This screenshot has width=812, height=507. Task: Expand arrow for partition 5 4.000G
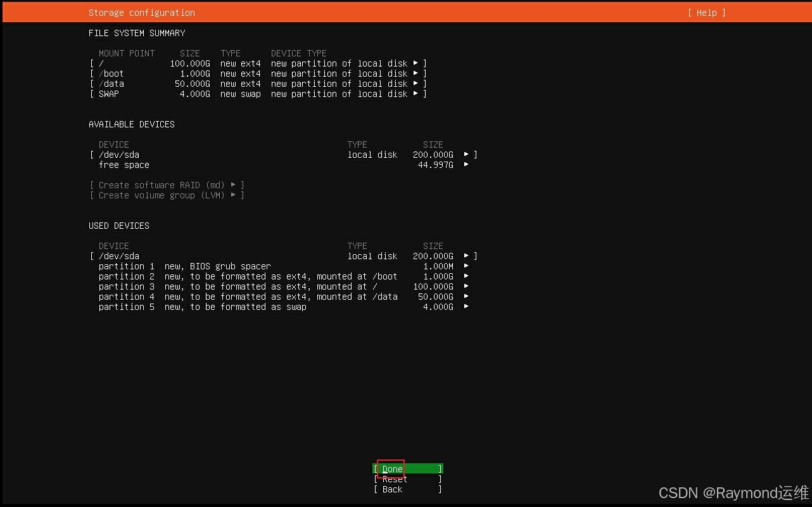click(x=466, y=307)
